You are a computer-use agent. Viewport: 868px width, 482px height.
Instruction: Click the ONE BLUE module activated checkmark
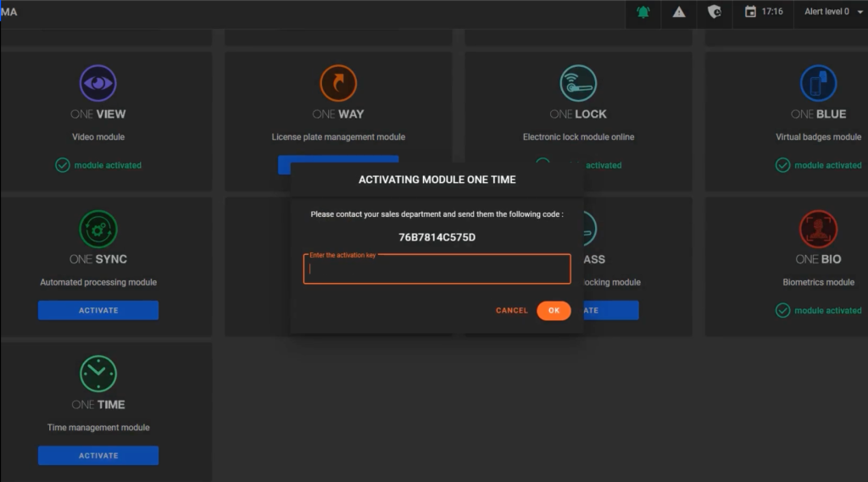point(782,165)
